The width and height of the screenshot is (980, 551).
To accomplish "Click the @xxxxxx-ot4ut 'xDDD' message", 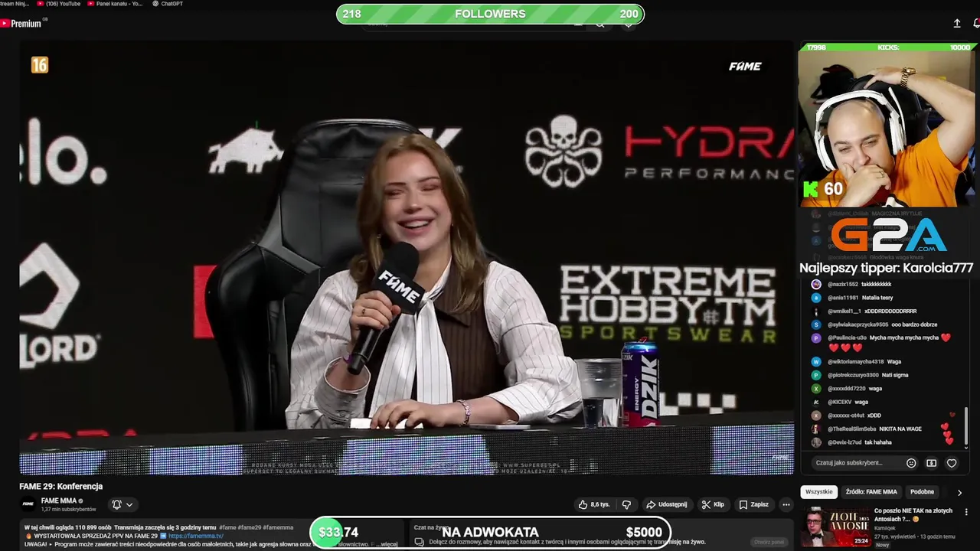I will click(854, 416).
